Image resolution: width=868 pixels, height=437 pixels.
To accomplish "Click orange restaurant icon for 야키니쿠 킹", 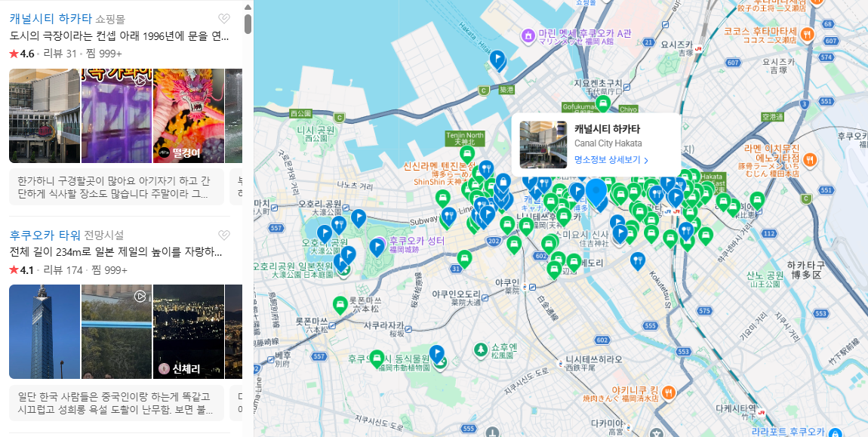I will [668, 392].
